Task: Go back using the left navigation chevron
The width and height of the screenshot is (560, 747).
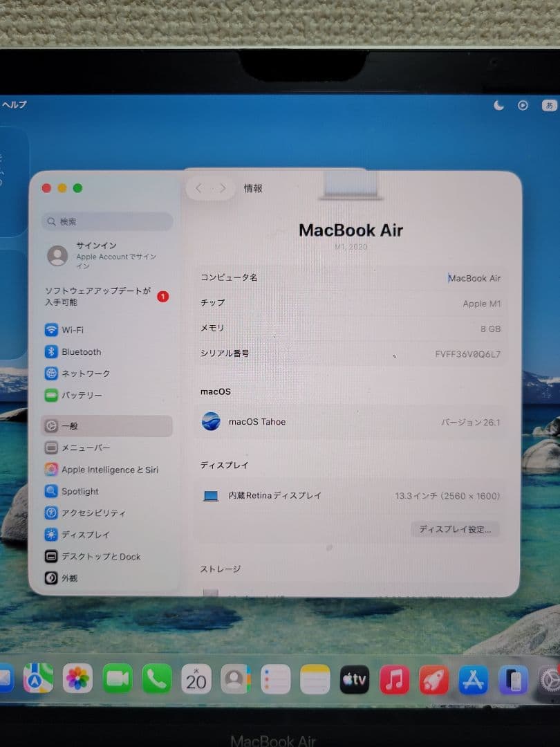Action: coord(199,187)
